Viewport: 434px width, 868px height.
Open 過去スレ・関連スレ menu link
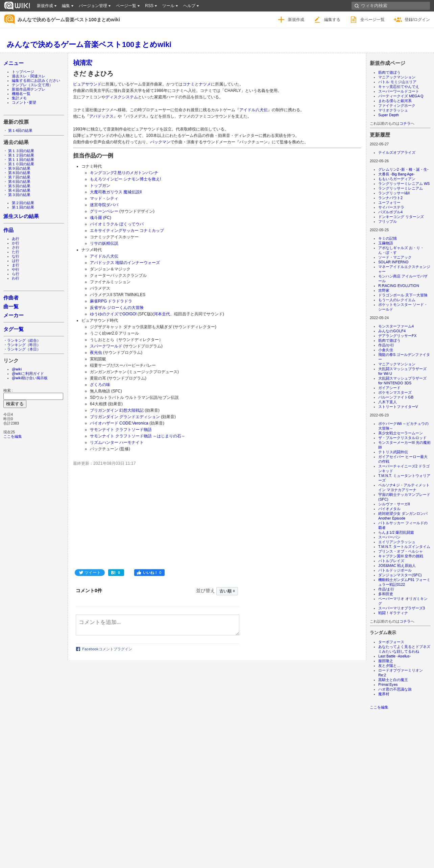pyautogui.click(x=28, y=76)
